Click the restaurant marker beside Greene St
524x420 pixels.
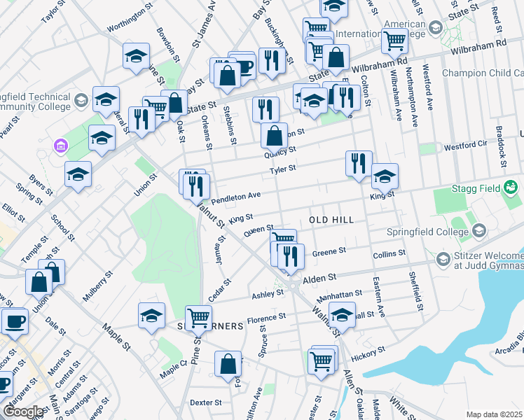click(x=291, y=258)
